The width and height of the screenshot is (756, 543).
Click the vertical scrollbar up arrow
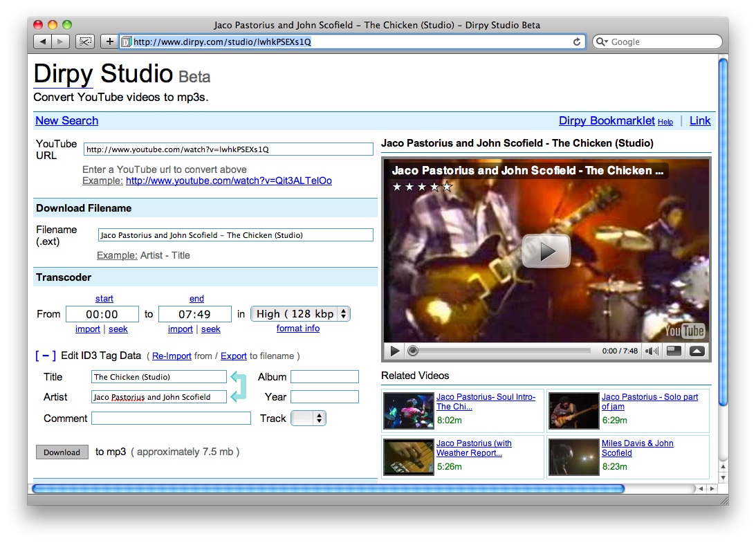(723, 466)
